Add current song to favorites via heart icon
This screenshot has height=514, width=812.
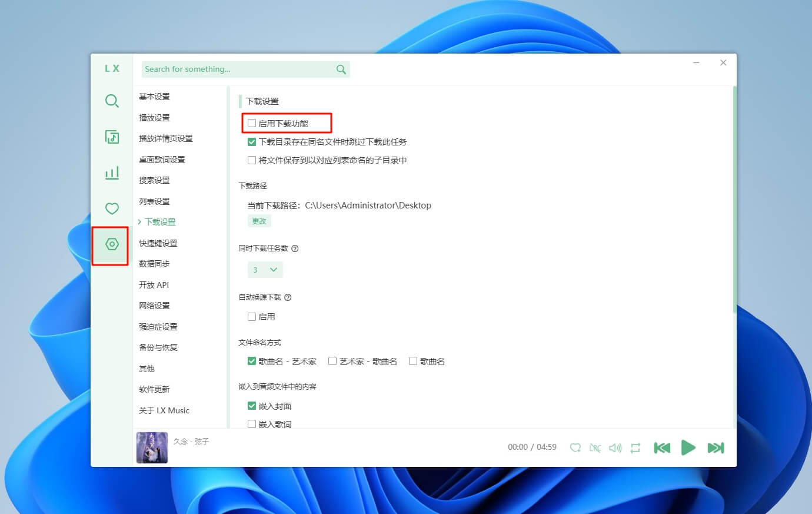[575, 448]
